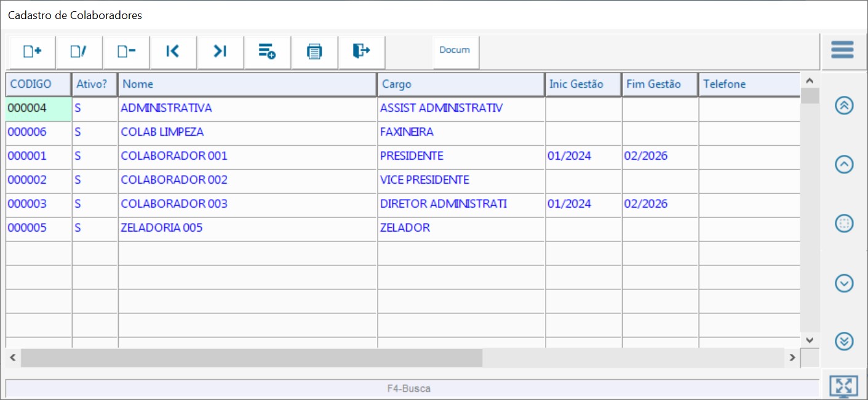Image resolution: width=868 pixels, height=400 pixels.
Task: Open the Docum button
Action: [x=455, y=51]
